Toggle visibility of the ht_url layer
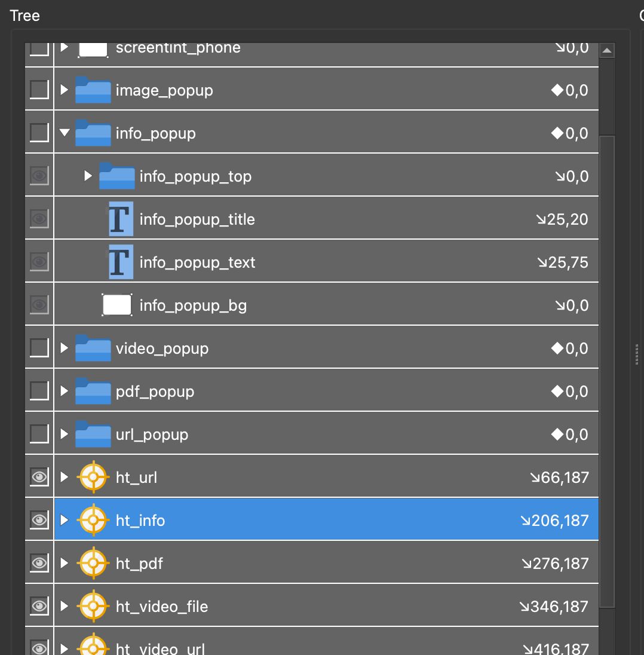The width and height of the screenshot is (644, 655). (39, 476)
